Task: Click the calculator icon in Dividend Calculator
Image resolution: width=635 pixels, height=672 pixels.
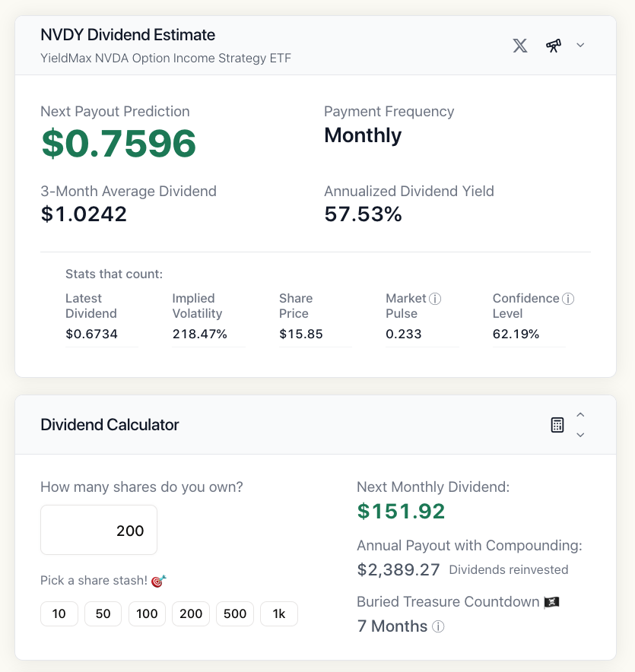Action: pyautogui.click(x=557, y=425)
